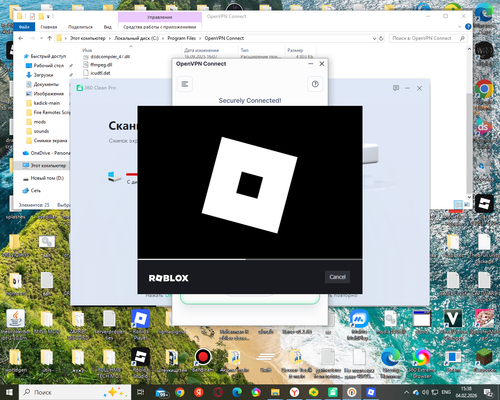Show hidden system tray icons
Viewport: 500px width, 400px height.
(x=406, y=392)
